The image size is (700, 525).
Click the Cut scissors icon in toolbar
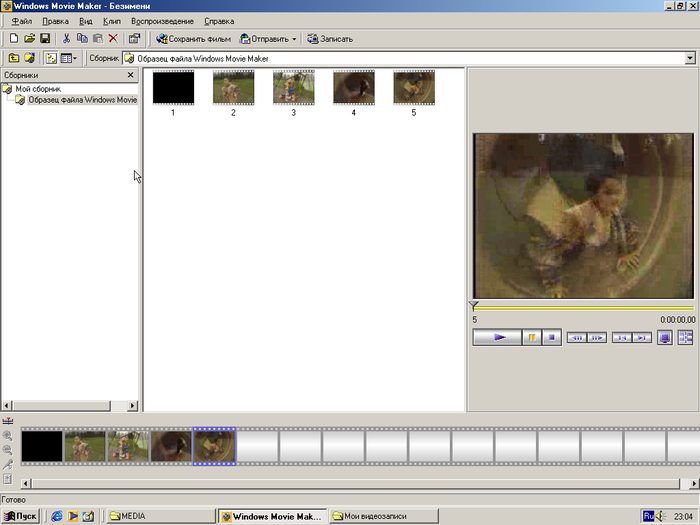point(67,39)
